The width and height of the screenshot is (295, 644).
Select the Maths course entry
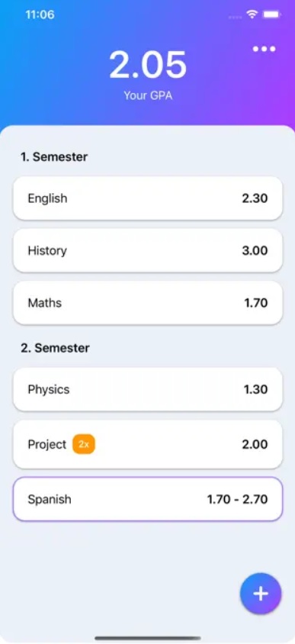pyautogui.click(x=148, y=303)
